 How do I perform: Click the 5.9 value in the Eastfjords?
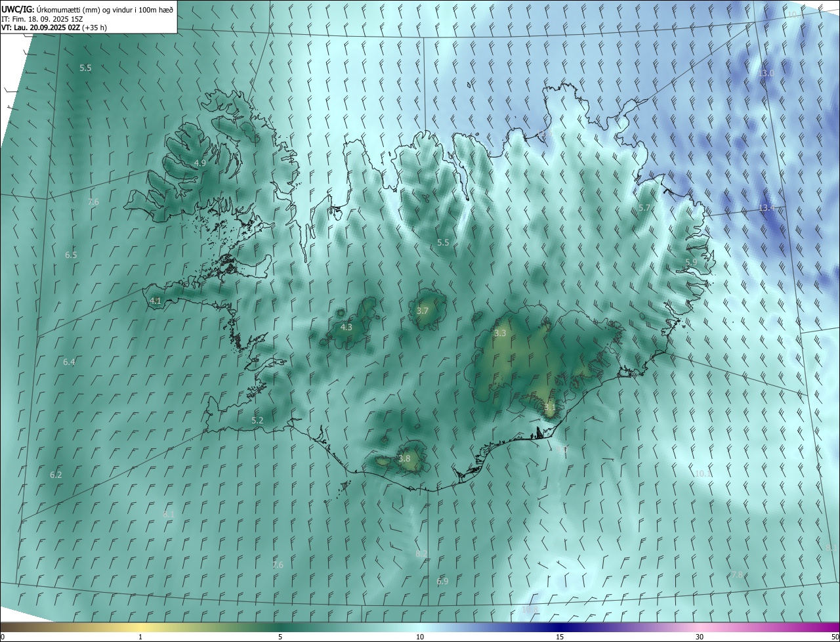pos(691,262)
